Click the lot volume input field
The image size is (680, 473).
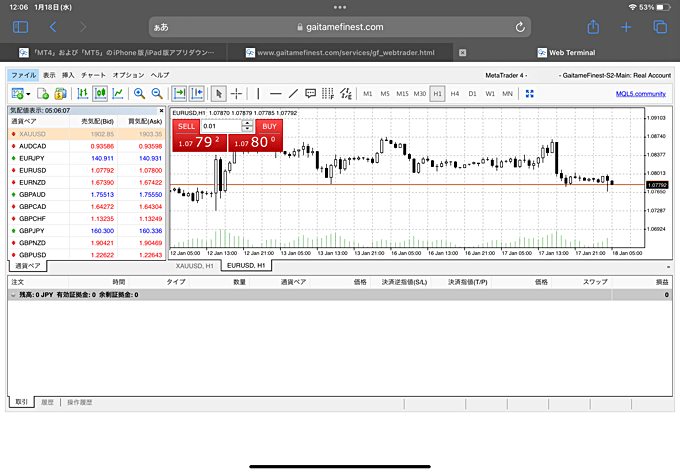pos(221,126)
